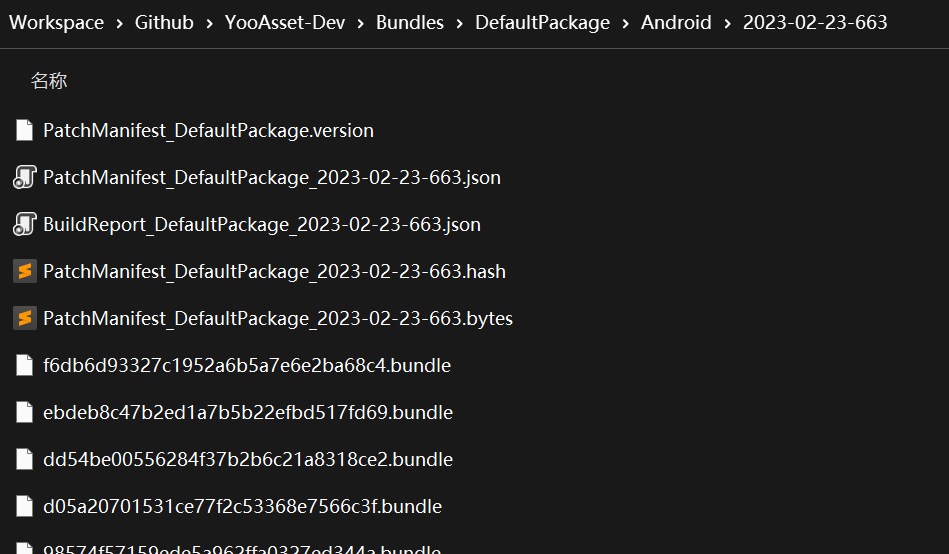The image size is (949, 554).
Task: Expand chevron after Bundles in breadcrumb
Action: [x=459, y=24]
